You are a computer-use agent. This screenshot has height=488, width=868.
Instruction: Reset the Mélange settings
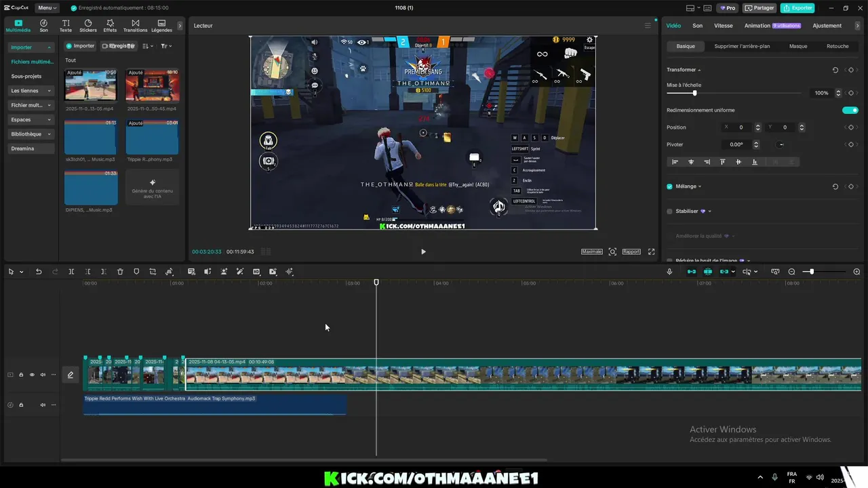click(835, 186)
